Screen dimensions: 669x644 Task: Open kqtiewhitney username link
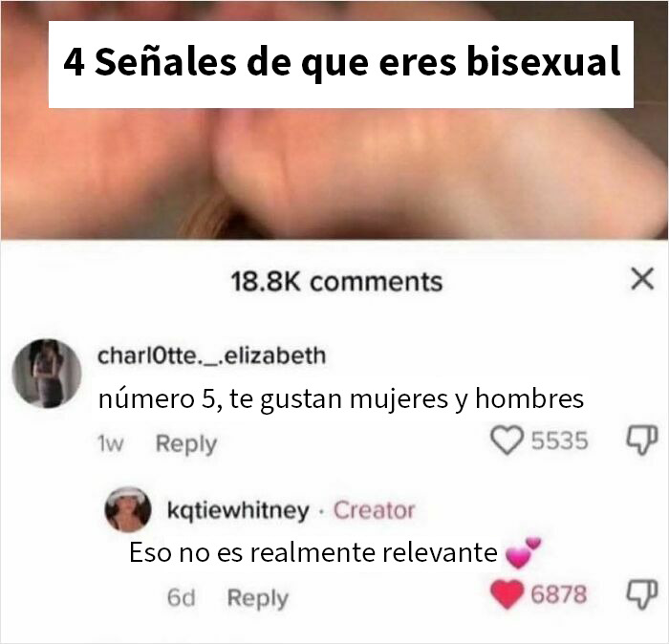point(238,510)
